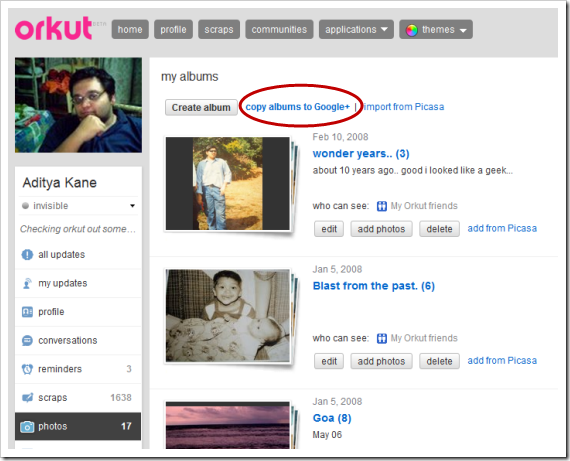The image size is (570, 461).
Task: Delete the Blast from the past album
Action: click(439, 361)
